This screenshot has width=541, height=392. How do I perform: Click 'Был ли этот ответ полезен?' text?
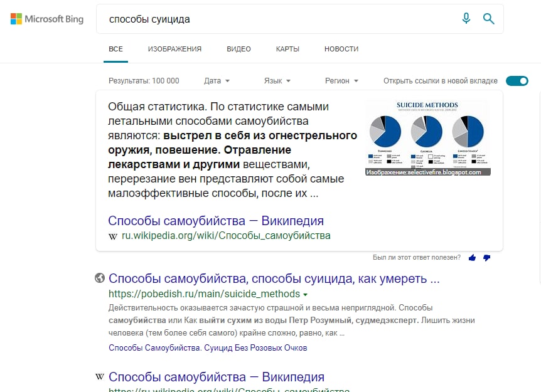(x=417, y=258)
